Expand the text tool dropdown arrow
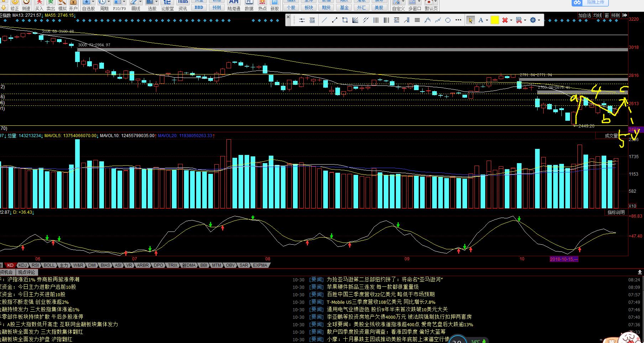Screen dimensions: 644x343 click(x=487, y=20)
